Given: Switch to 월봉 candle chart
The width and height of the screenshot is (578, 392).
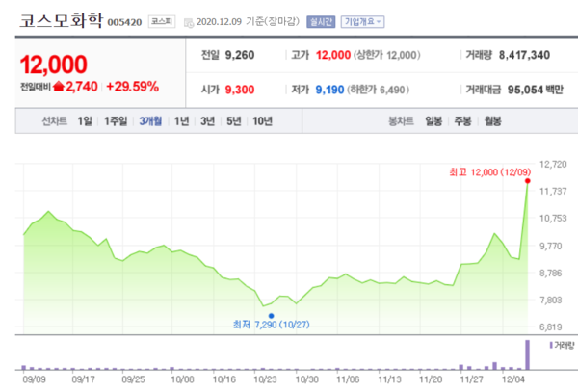Looking at the screenshot, I should coord(492,120).
